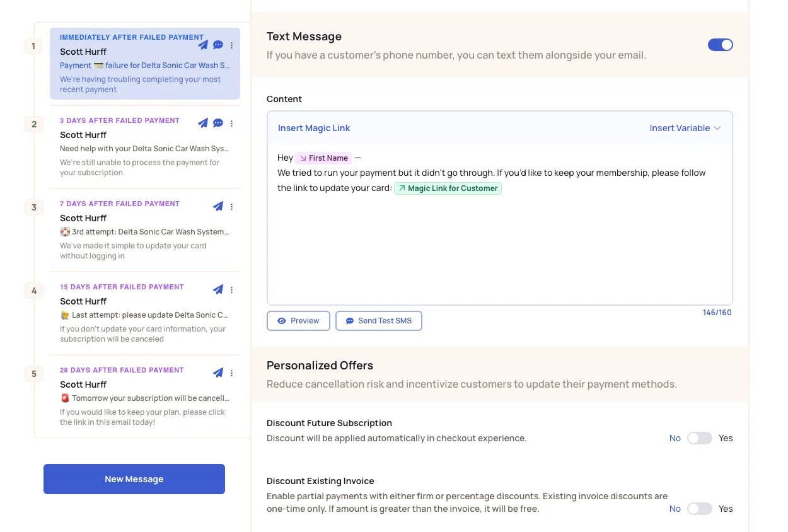This screenshot has height=532, width=788.
Task: Click Send Test SMS button
Action: tap(378, 321)
